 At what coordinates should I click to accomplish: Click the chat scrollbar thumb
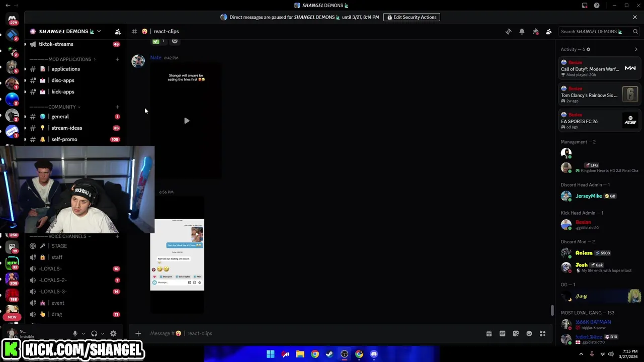click(552, 311)
